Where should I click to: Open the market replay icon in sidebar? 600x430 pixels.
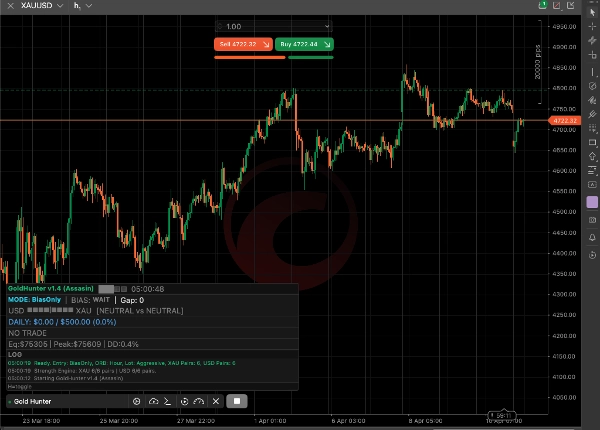pyautogui.click(x=593, y=255)
